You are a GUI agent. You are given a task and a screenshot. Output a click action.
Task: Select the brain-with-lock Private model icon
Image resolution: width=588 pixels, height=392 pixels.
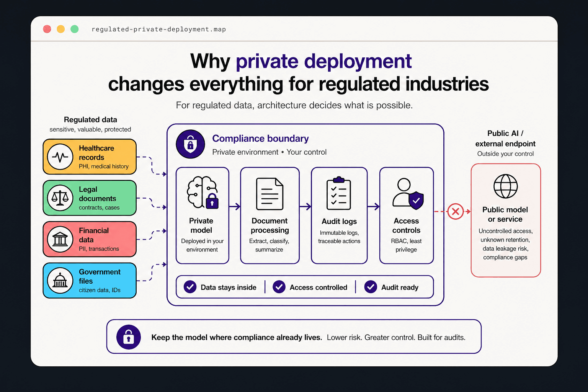[x=203, y=193]
